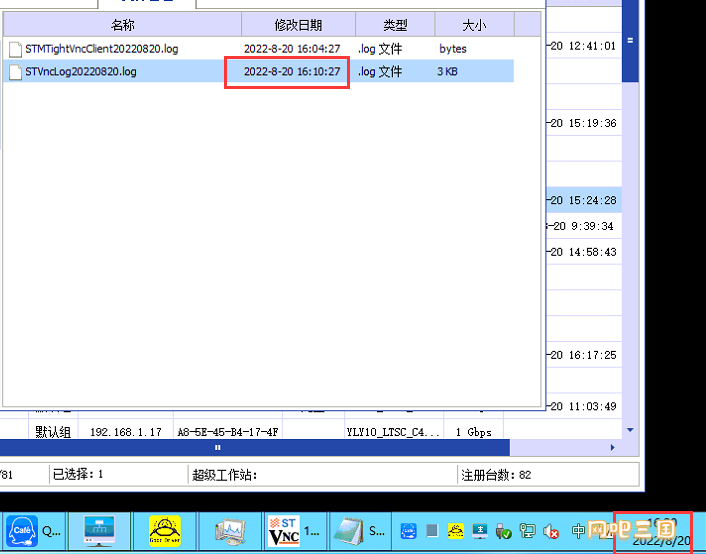Click IP address 192.168.1.17 cell
The image size is (706, 554).
pyautogui.click(x=126, y=432)
